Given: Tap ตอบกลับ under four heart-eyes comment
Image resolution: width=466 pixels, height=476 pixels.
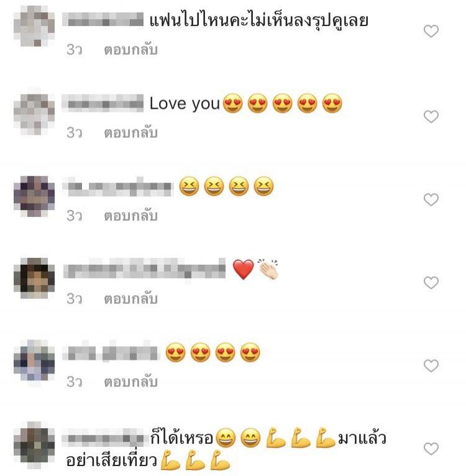Looking at the screenshot, I should (x=131, y=382).
